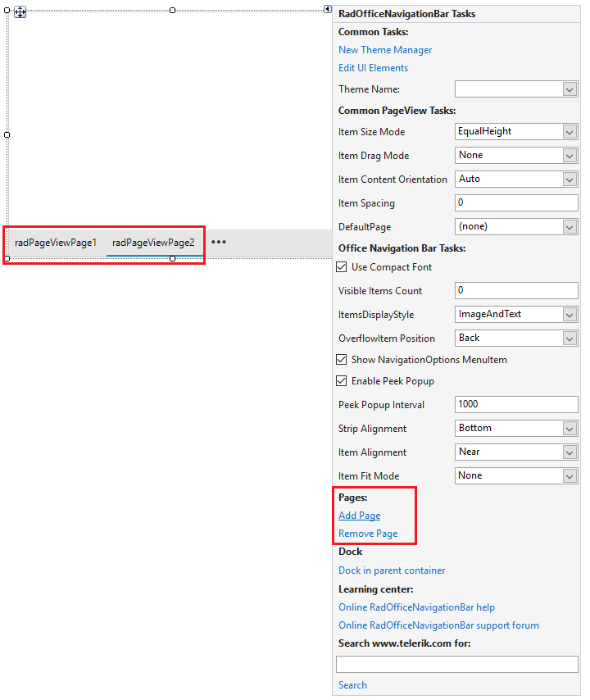The height and width of the screenshot is (700, 590).
Task: Click the New Theme Manager link
Action: click(x=385, y=50)
